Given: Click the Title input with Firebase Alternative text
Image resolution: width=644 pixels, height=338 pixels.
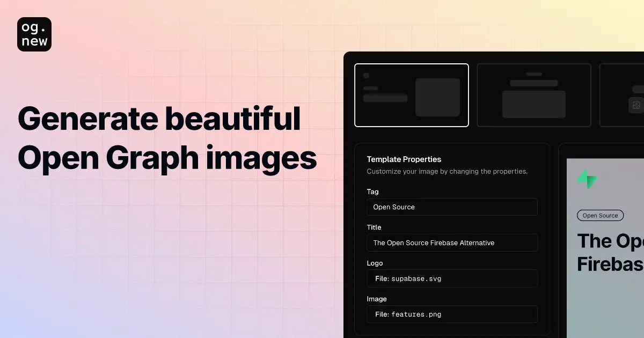Looking at the screenshot, I should click(x=452, y=243).
